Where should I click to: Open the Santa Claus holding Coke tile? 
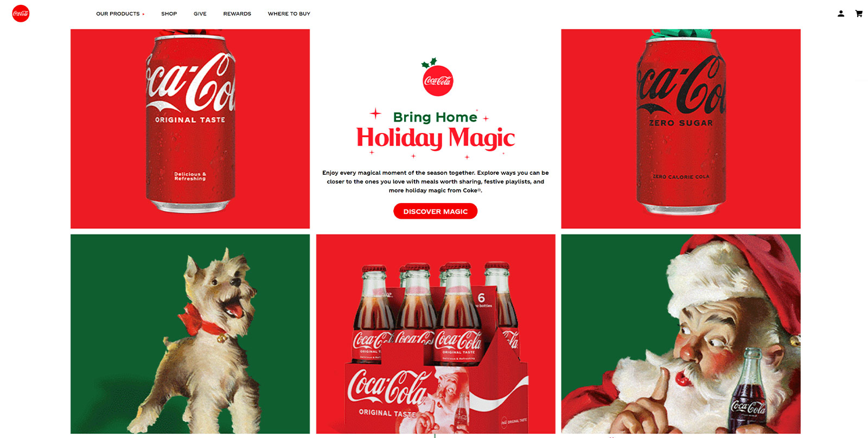coord(681,334)
